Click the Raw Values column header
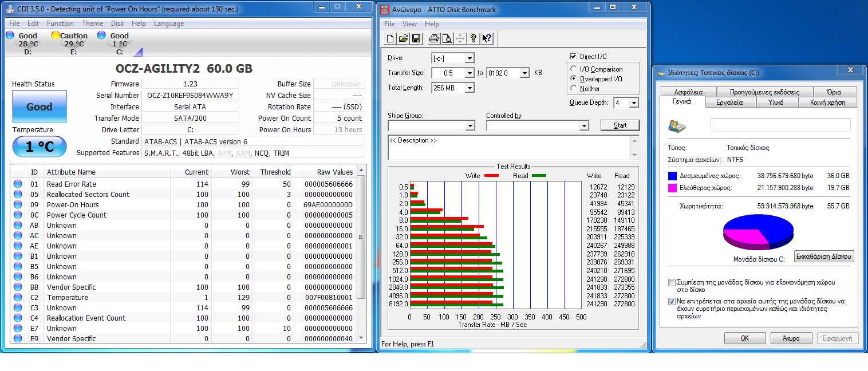 [x=335, y=172]
